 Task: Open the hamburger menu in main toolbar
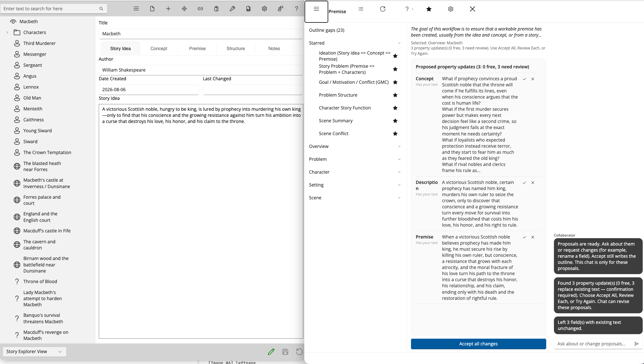136,9
